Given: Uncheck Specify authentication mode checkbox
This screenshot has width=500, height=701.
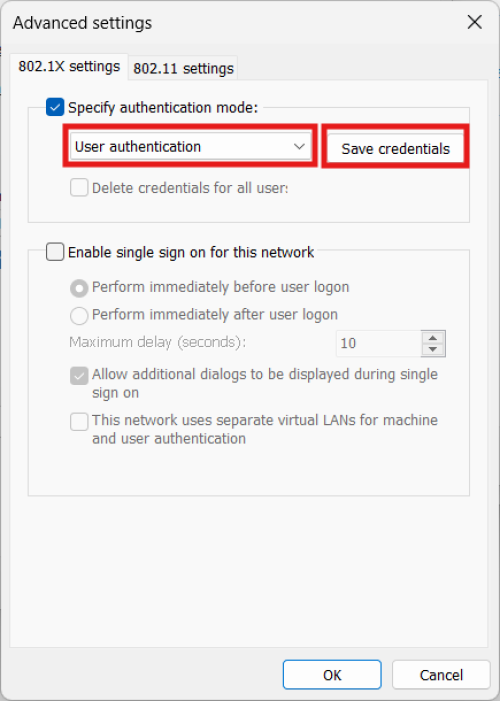Looking at the screenshot, I should pyautogui.click(x=55, y=107).
